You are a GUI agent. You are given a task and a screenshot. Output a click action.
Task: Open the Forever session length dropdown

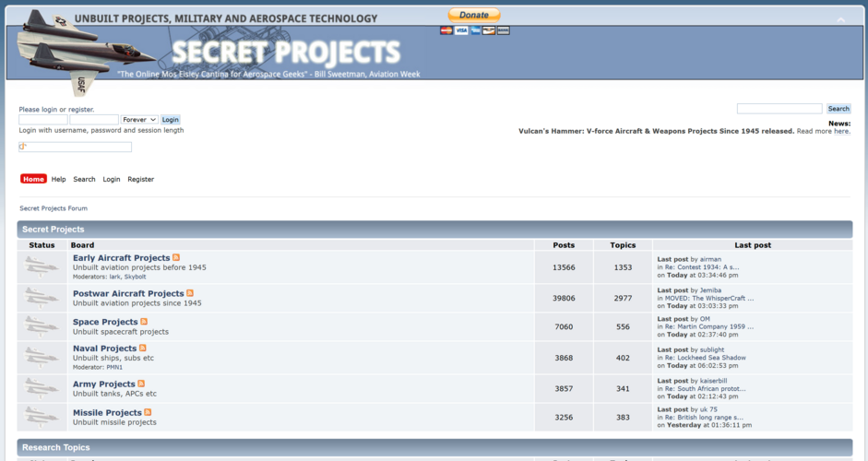(x=139, y=120)
